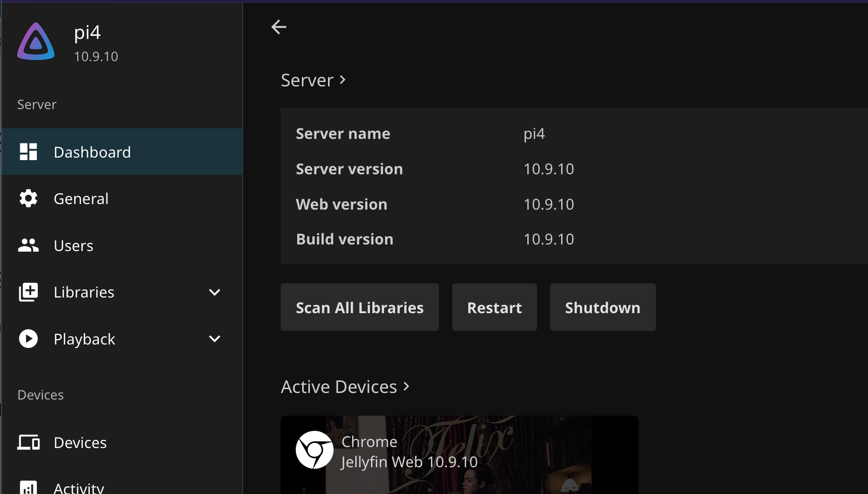Click the Jellyfin logo icon
Screen dimensions: 868x494
[36, 42]
